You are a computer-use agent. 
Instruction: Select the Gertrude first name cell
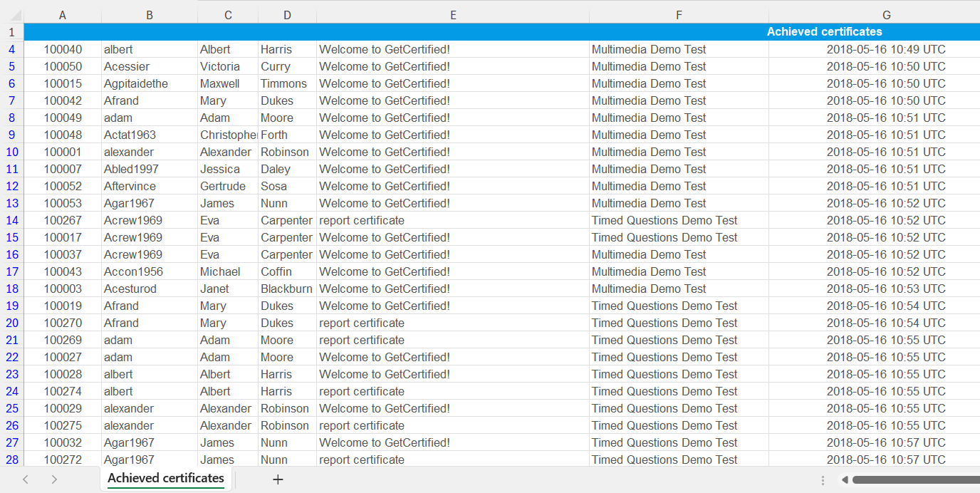[228, 186]
